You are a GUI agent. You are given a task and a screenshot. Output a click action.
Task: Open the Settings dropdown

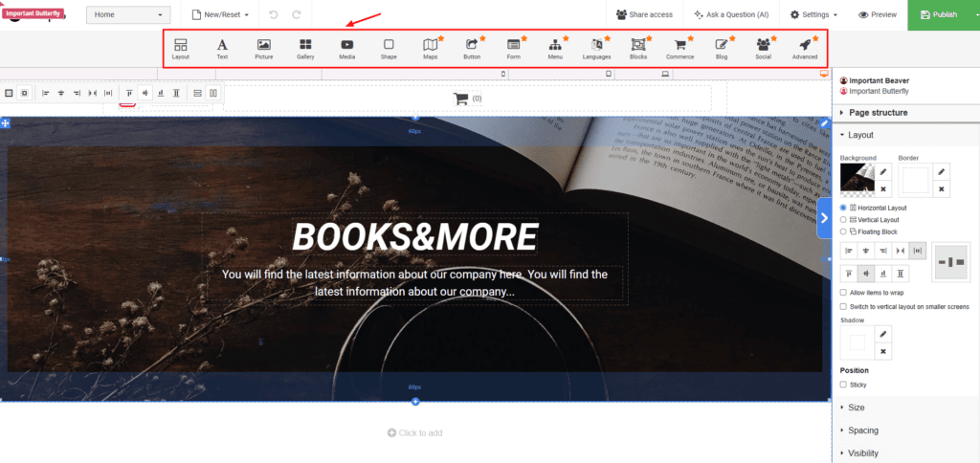813,14
